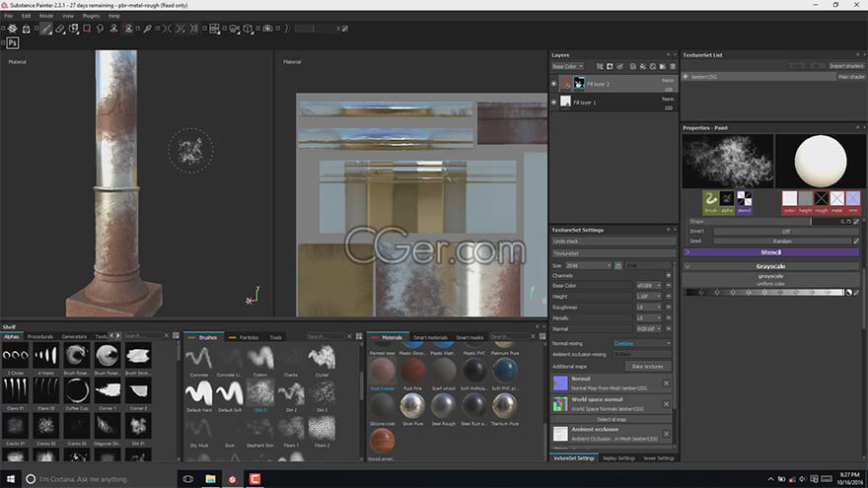Click the camera view toolbar icon
This screenshot has height=488, width=868.
[x=234, y=29]
